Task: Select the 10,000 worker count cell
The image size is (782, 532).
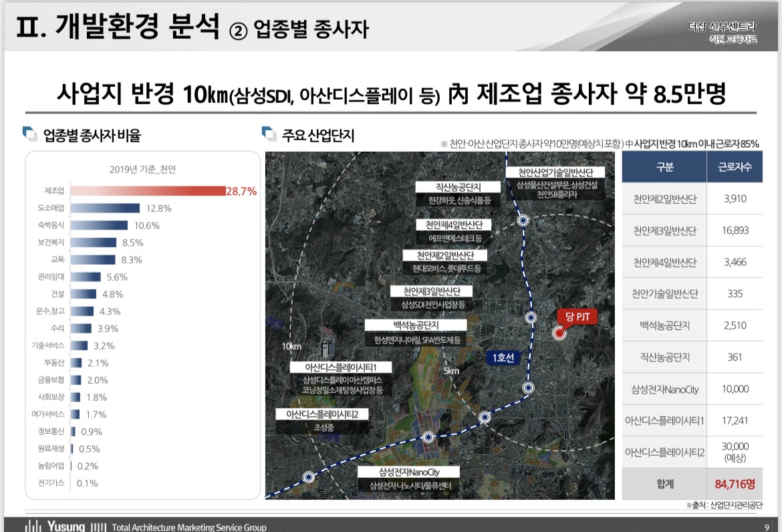Action: click(735, 389)
